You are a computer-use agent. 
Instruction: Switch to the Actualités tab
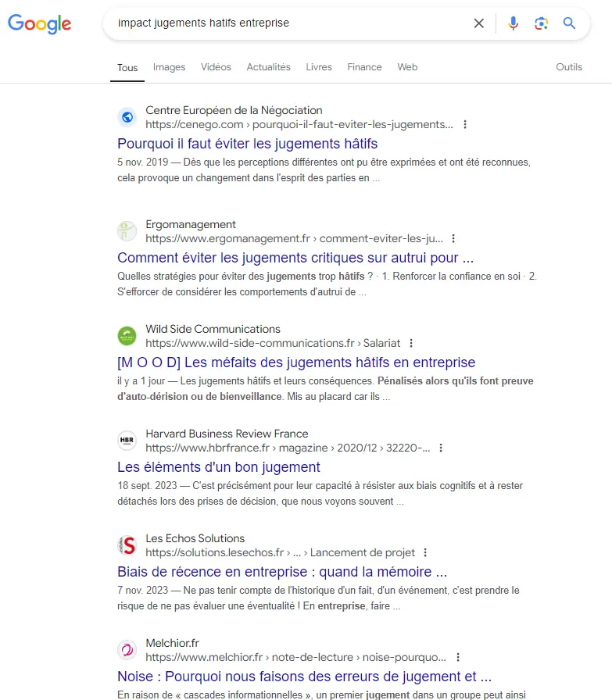[268, 67]
